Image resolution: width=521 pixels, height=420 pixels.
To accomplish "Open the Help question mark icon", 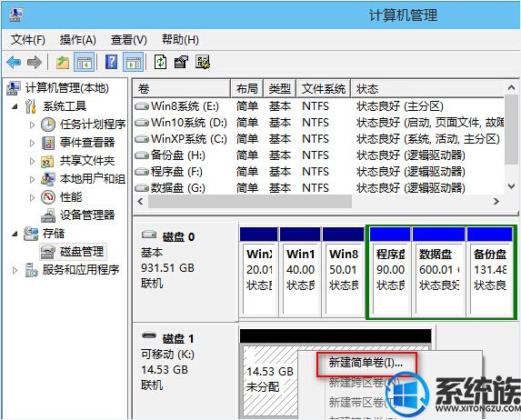I will 111,62.
